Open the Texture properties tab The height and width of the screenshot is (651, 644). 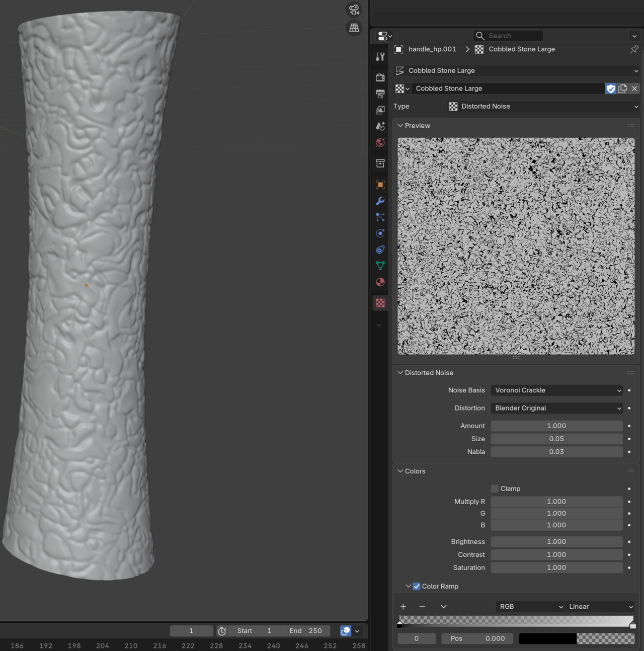click(x=380, y=303)
